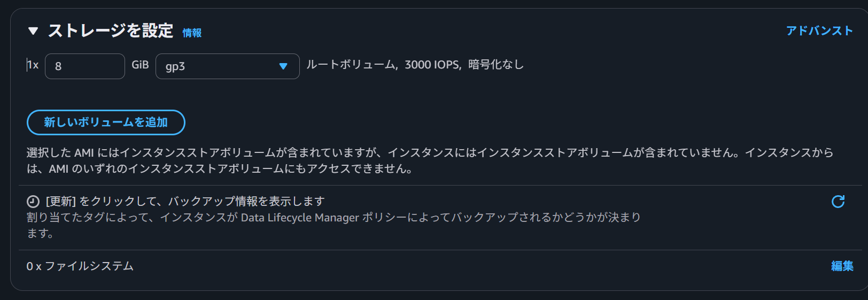Open the gp3 volume type combo box
Screen dimensions: 868x300
pos(227,66)
